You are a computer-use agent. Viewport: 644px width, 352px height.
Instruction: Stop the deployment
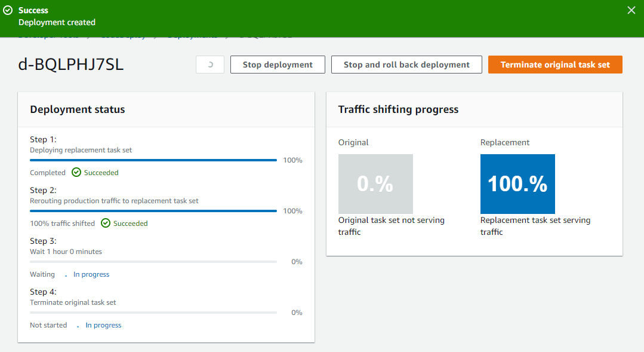pos(278,65)
